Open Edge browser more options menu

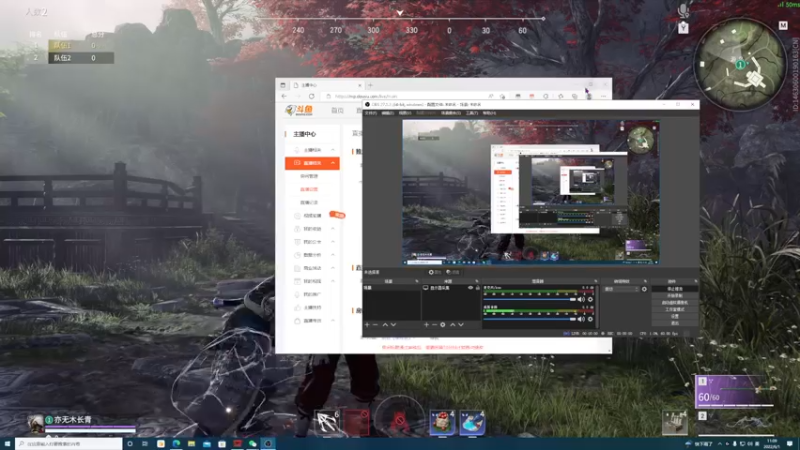(x=603, y=96)
